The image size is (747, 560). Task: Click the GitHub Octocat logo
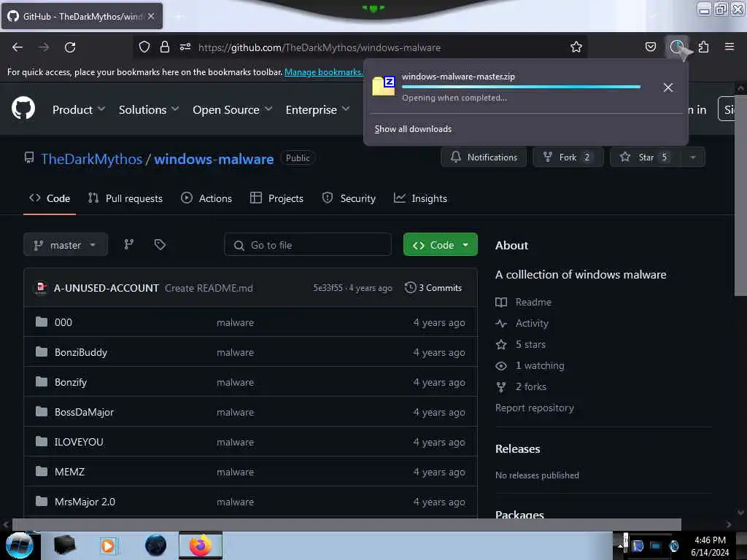(23, 108)
